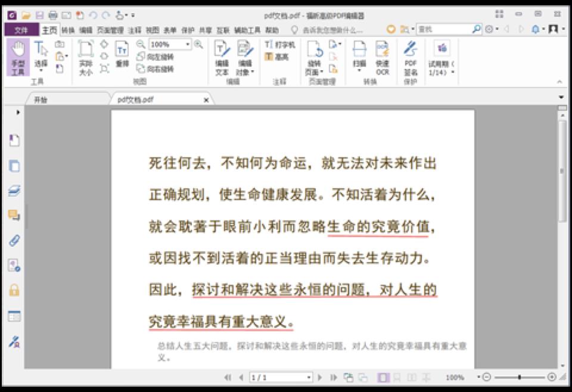Viewport: 572px width, 392px height.
Task: Open the File (文件) menu
Action: (x=21, y=30)
